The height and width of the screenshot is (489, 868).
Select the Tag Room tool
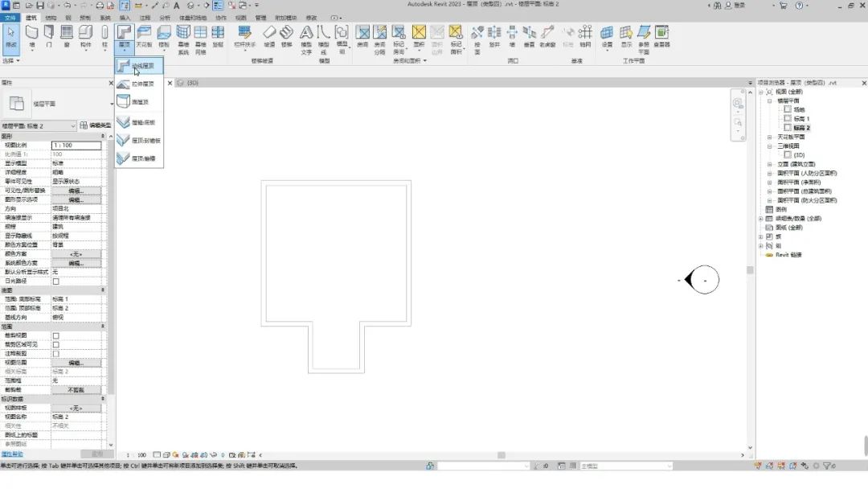[399, 39]
